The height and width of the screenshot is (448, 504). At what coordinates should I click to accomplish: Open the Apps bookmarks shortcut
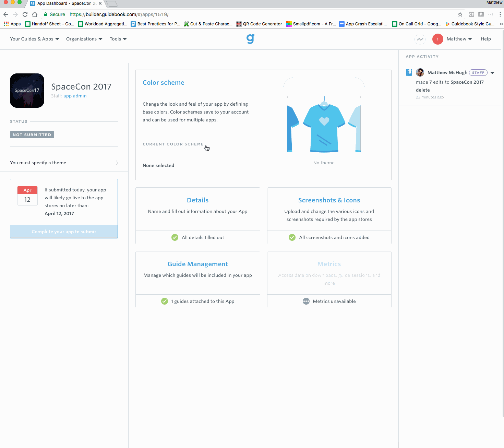click(12, 24)
